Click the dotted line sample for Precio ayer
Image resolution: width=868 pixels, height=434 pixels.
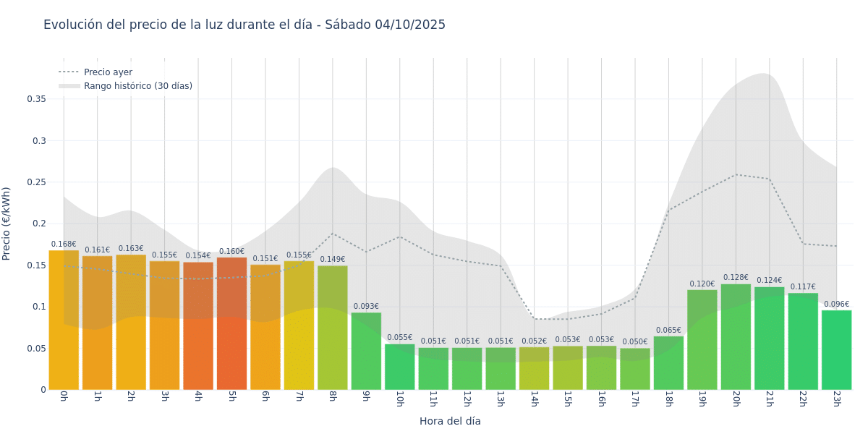pos(69,72)
